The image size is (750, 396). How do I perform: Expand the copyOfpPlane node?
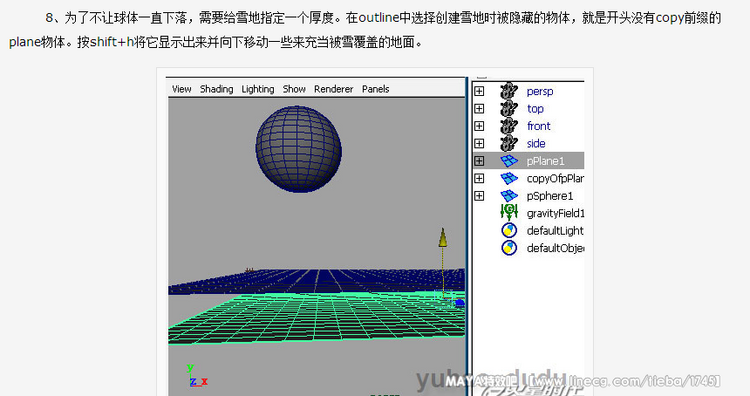click(x=479, y=178)
